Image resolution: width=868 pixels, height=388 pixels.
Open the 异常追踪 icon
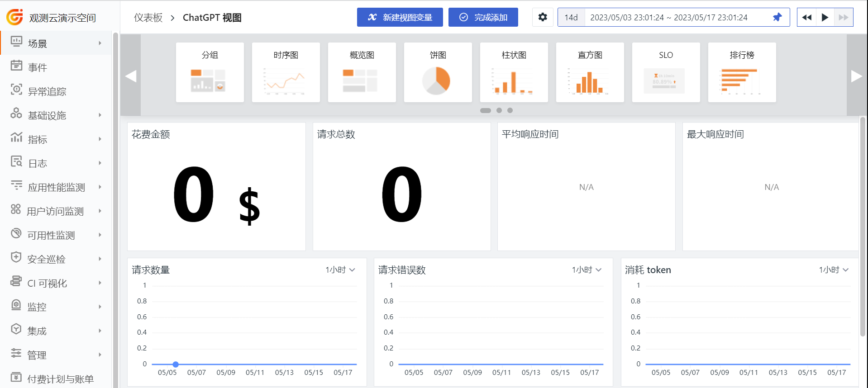(x=16, y=90)
